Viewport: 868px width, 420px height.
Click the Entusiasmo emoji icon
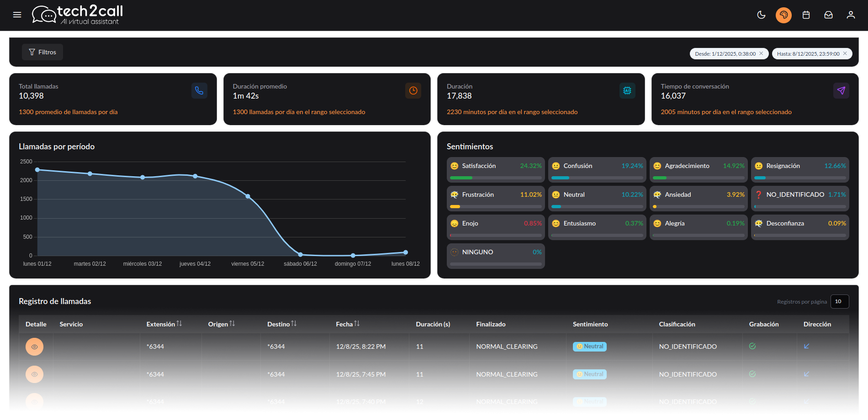tap(556, 224)
